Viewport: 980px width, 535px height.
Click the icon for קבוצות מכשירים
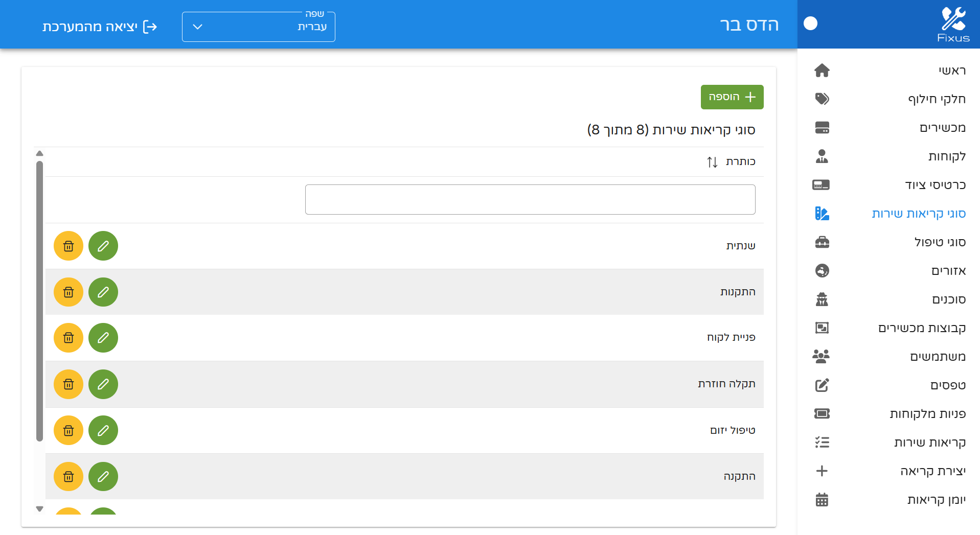tap(822, 328)
